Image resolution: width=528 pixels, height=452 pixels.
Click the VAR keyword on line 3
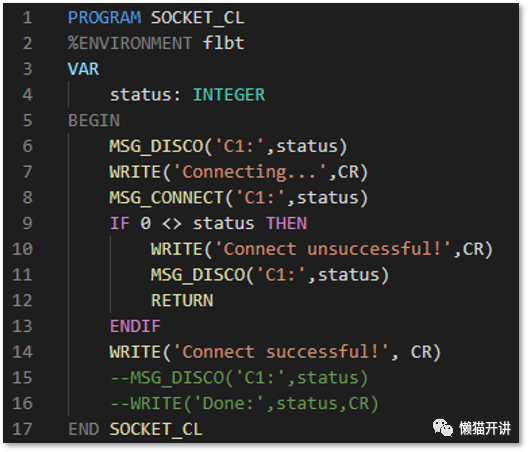84,69
